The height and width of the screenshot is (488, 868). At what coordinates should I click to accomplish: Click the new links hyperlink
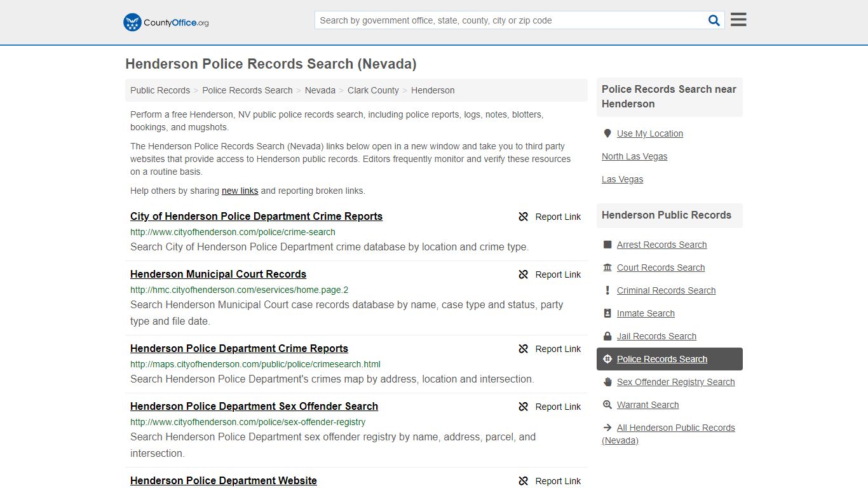click(240, 191)
